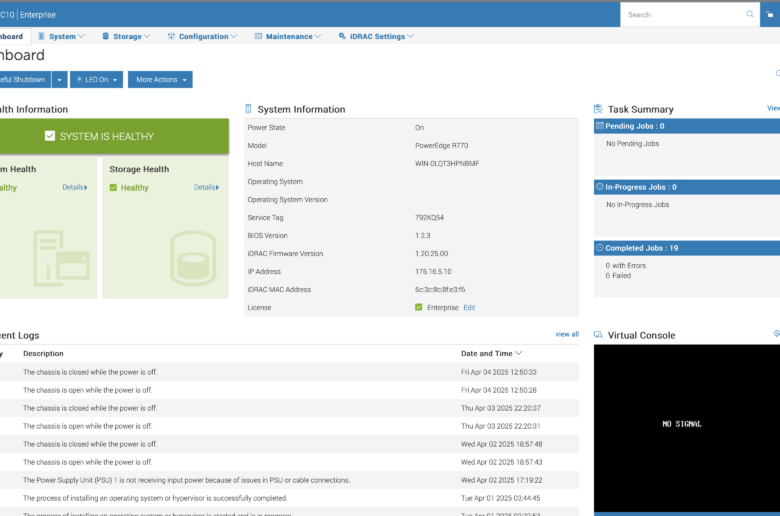This screenshot has height=516, width=780.
Task: Click the iDRAC Settings key icon
Action: tap(342, 36)
